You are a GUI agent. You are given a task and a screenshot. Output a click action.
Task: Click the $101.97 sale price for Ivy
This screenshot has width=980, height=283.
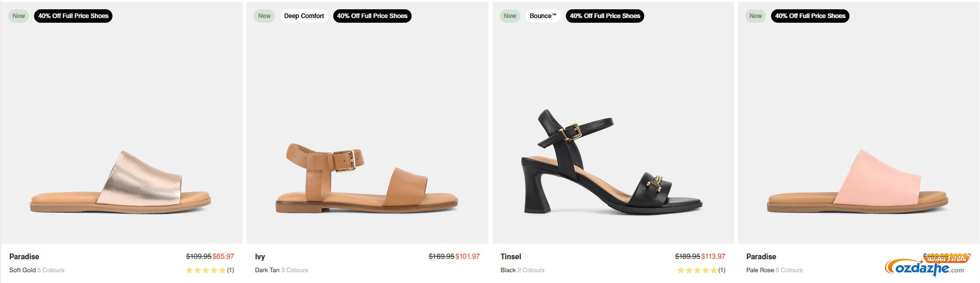coord(467,257)
